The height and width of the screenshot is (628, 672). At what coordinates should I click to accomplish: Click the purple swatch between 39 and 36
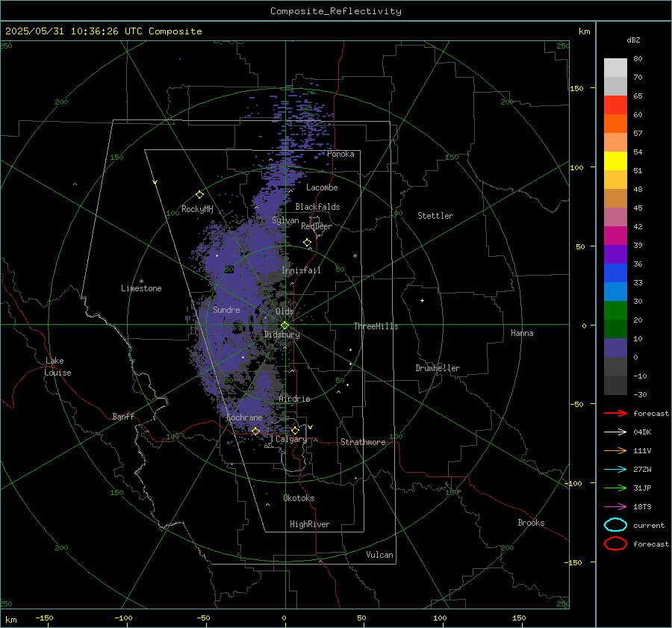click(615, 255)
